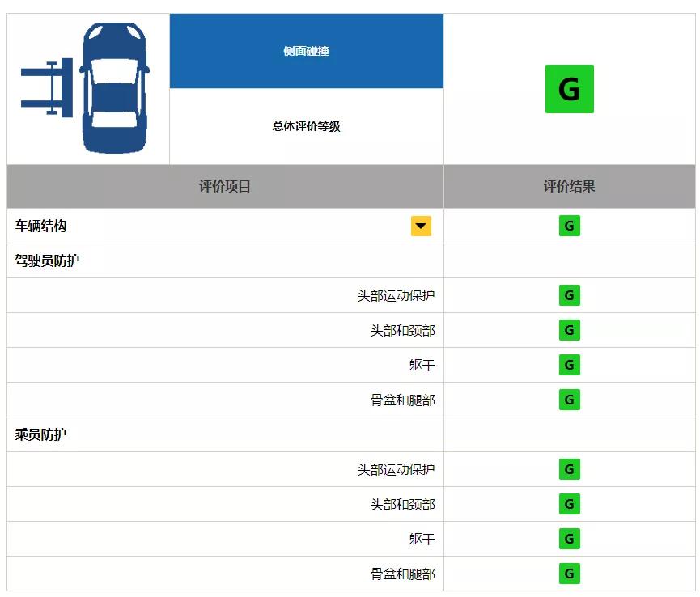Select the 驾驶员防护 section heading
The width and height of the screenshot is (700, 597).
[47, 260]
